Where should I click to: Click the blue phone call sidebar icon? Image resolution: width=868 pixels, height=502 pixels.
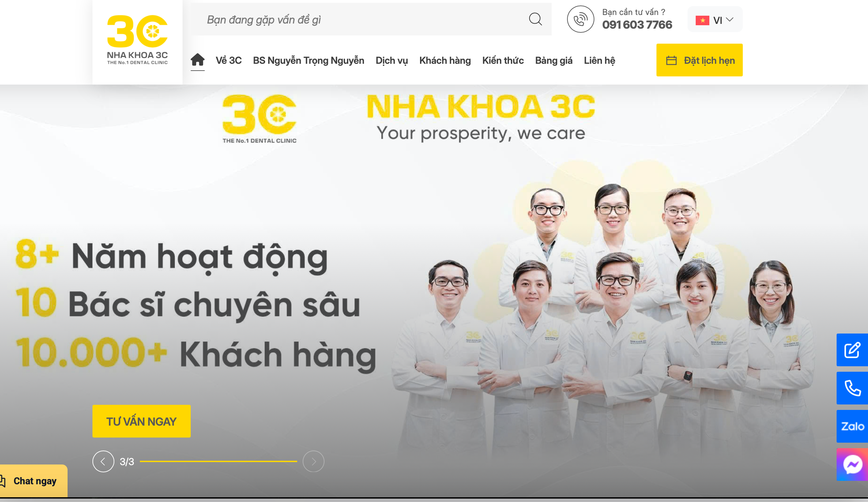click(x=852, y=388)
